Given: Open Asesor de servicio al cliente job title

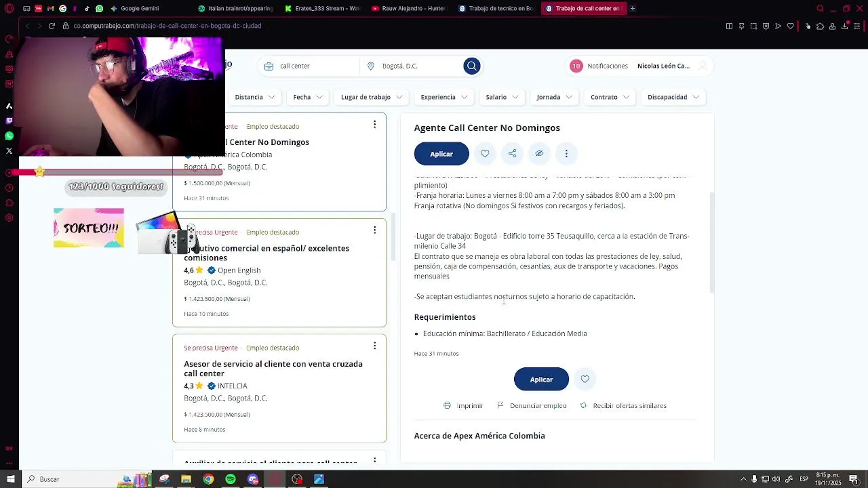Looking at the screenshot, I should (273, 369).
